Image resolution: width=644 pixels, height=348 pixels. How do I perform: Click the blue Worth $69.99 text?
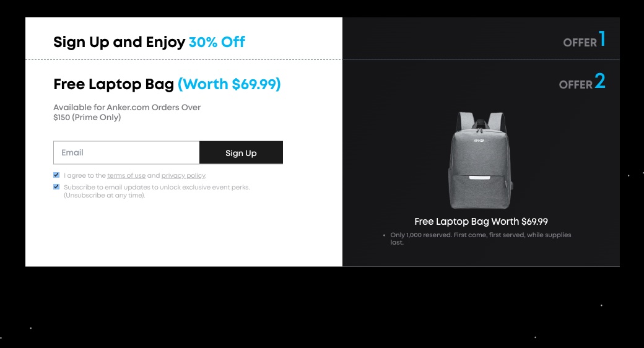[229, 84]
